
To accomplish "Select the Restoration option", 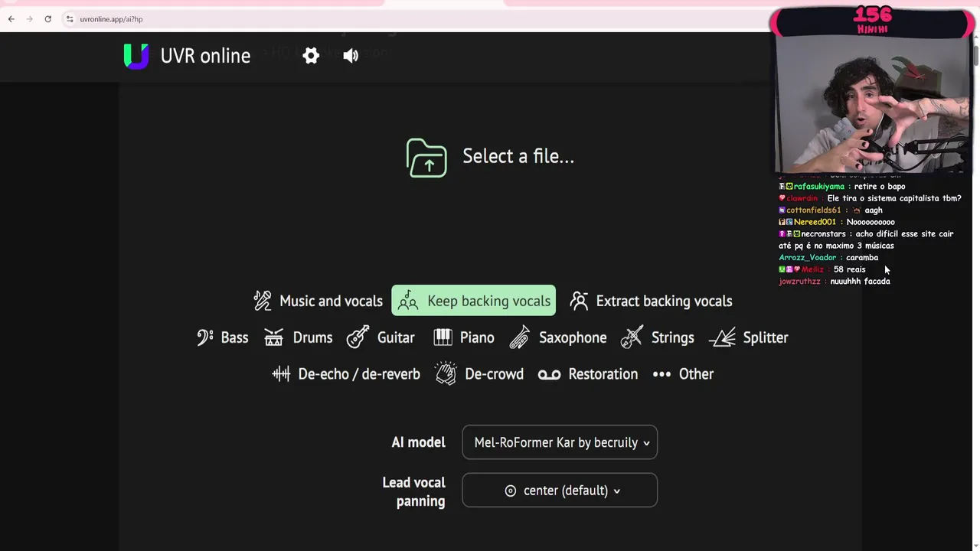I will pos(588,374).
